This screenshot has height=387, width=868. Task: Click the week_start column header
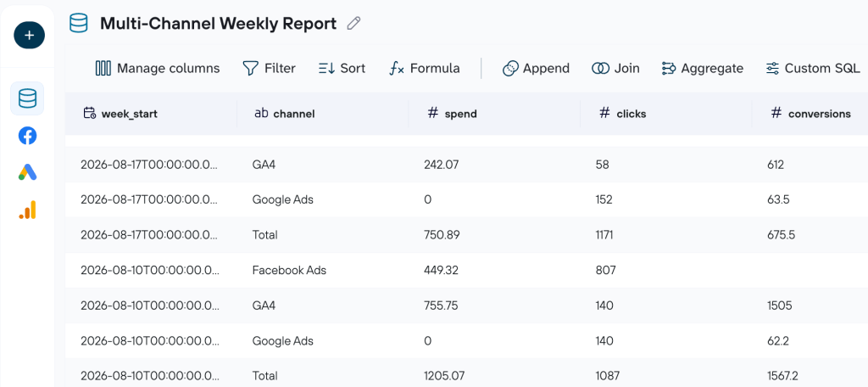[x=151, y=114]
